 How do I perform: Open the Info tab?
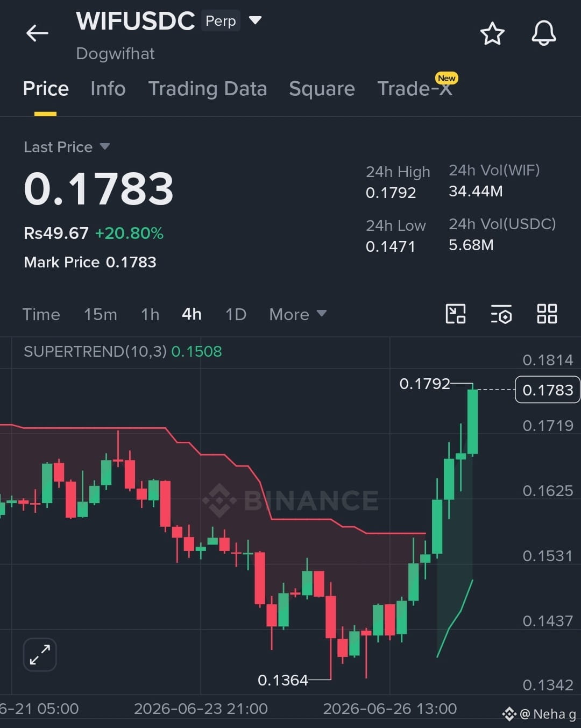(108, 89)
